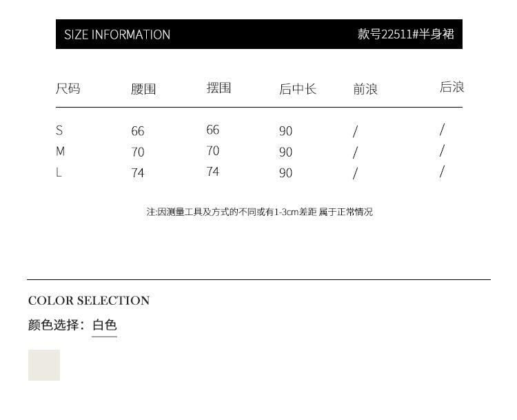Click the 款号22511#半身裙 style number text
Viewport: 517px width, 420px height.
(x=405, y=34)
